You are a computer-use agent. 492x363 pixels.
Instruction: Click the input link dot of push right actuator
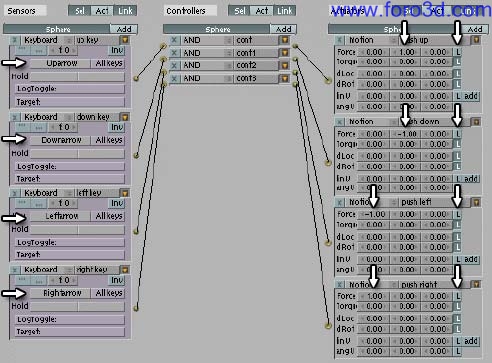pyautogui.click(x=328, y=326)
